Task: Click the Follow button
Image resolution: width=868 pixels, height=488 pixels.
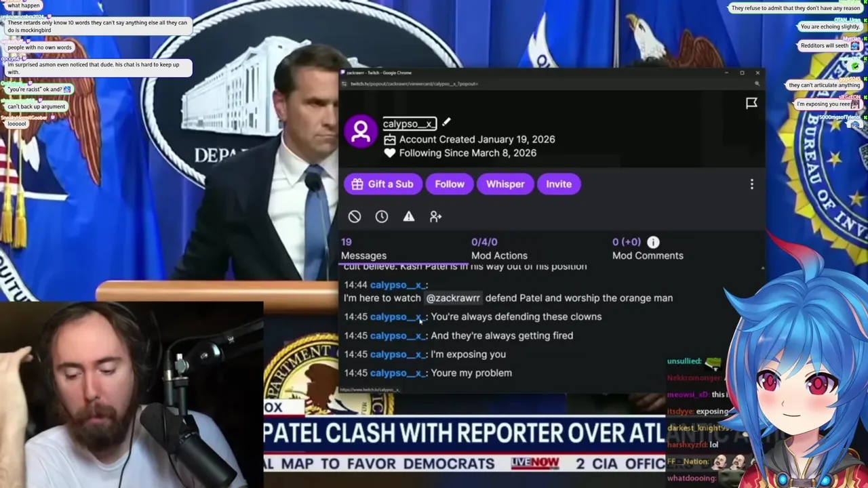Action: coord(450,184)
